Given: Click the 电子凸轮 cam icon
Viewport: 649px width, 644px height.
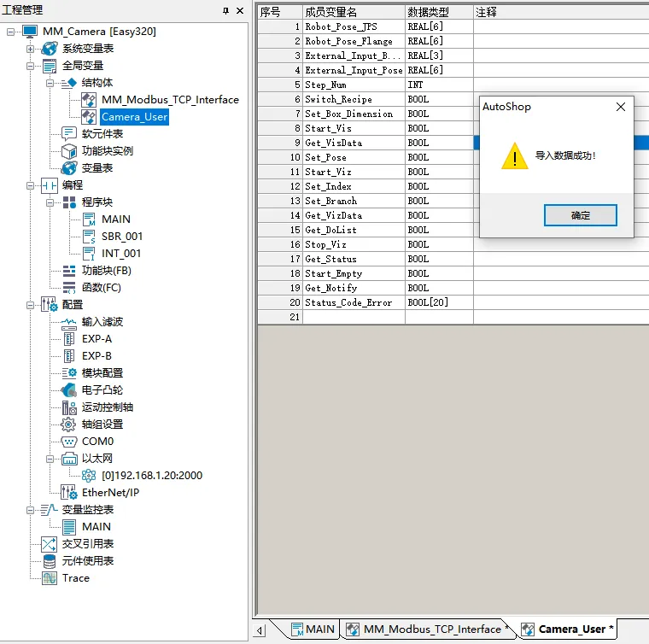Looking at the screenshot, I should (68, 389).
